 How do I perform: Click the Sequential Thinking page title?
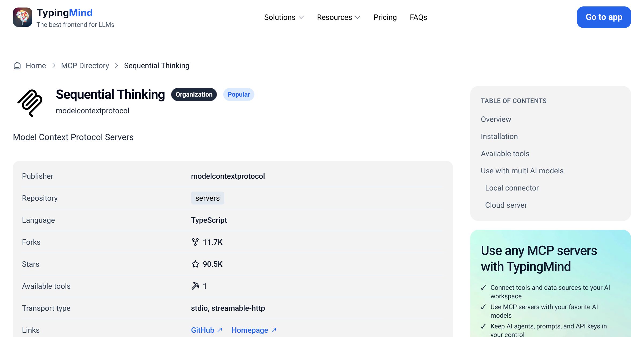click(110, 94)
